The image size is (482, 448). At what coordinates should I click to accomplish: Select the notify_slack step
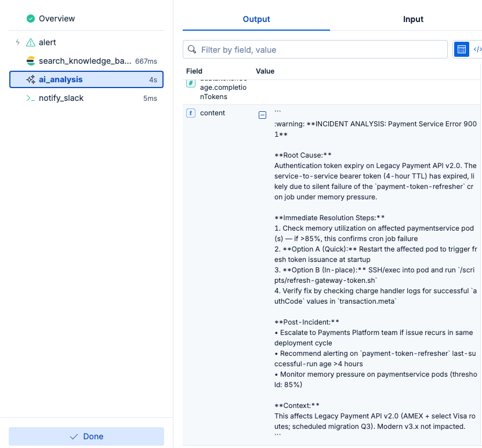click(61, 98)
